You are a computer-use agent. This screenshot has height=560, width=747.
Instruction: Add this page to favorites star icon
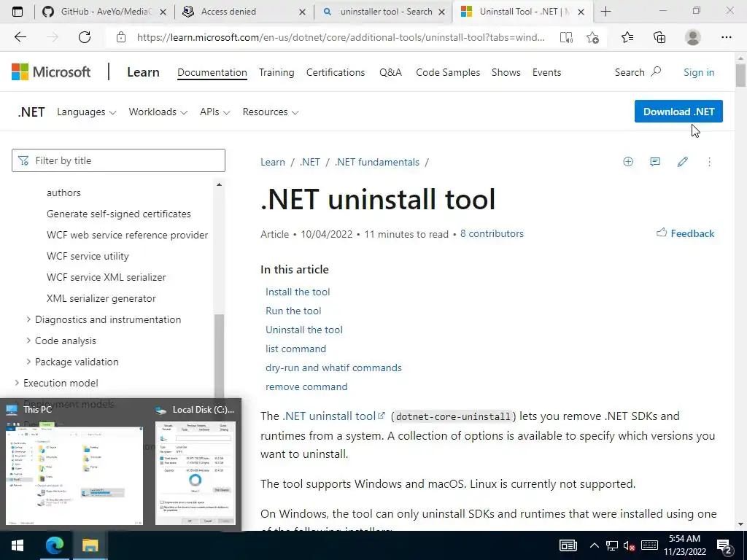pos(592,38)
